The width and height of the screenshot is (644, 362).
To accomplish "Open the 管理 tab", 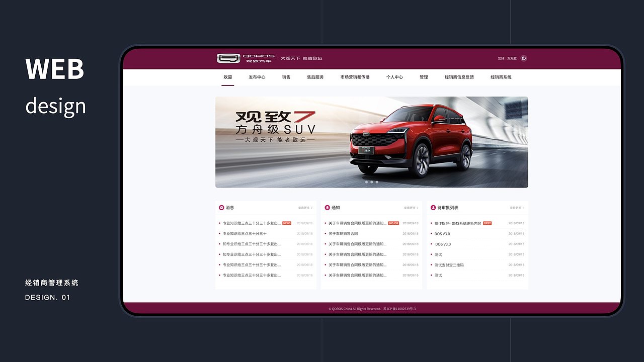I will (424, 77).
